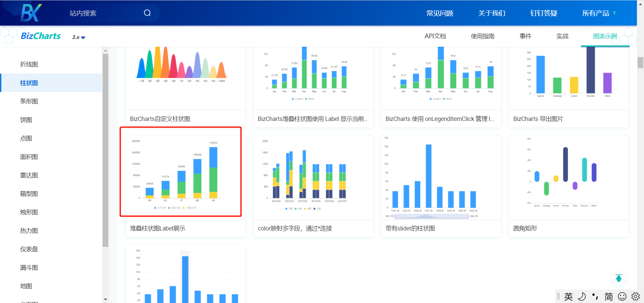This screenshot has height=303, width=644.
Task: Open the 3.x version dropdown
Action: pos(79,37)
